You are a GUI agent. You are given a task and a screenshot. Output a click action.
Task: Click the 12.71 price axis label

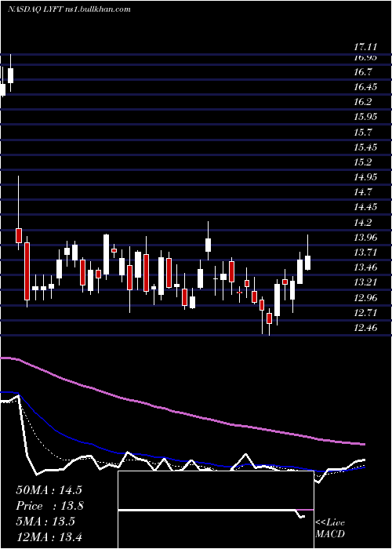point(365,313)
